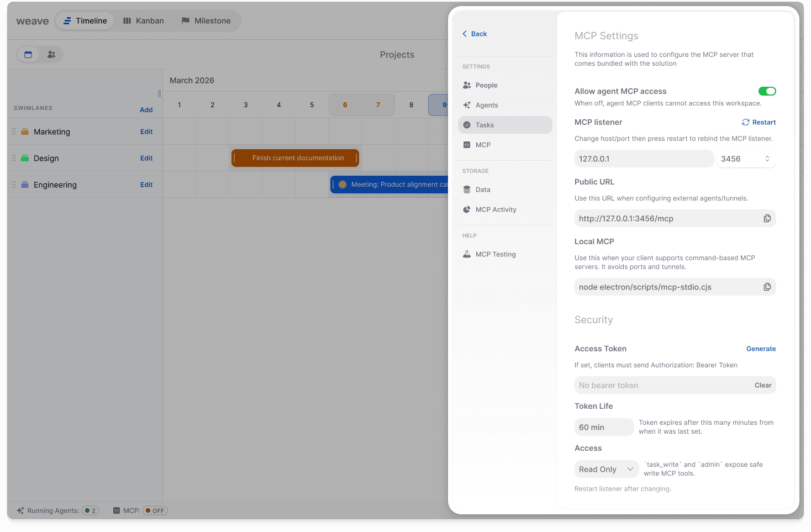This screenshot has width=811, height=532.
Task: Select day 7 in the timeline header
Action: [378, 105]
